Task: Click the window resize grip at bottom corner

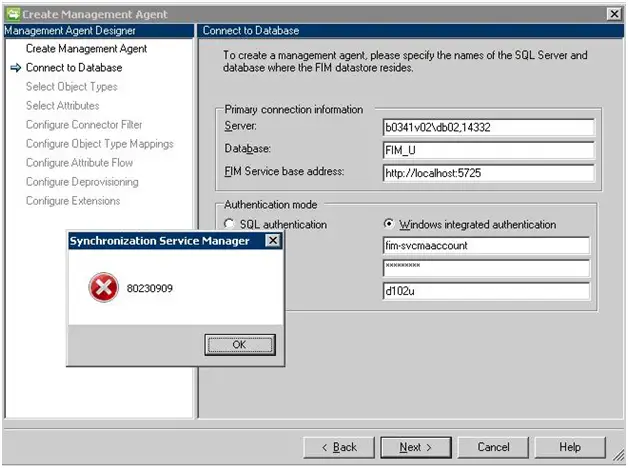Action: click(619, 454)
